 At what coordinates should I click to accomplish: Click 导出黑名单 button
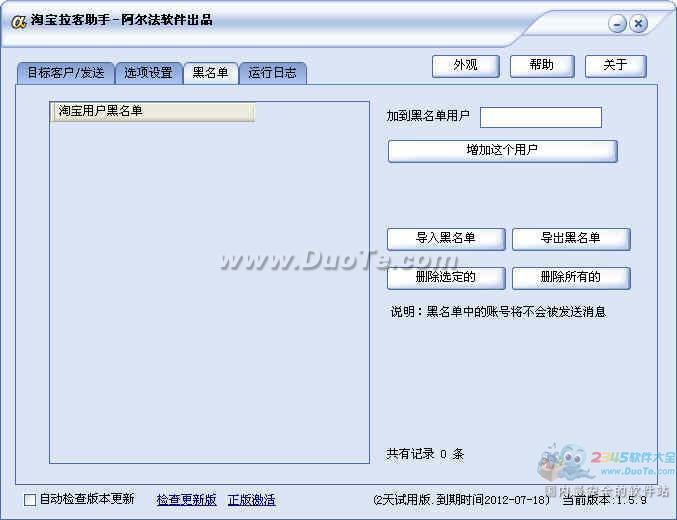tap(571, 239)
